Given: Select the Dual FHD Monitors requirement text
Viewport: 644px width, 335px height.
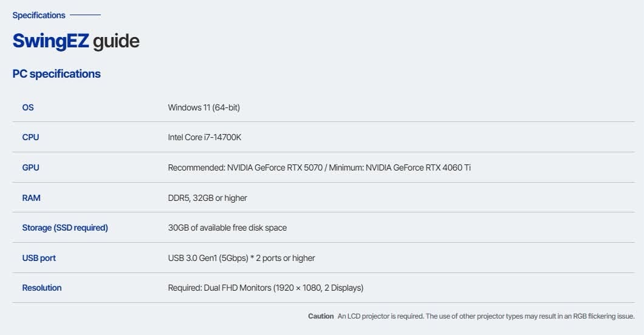Looking at the screenshot, I should point(265,288).
